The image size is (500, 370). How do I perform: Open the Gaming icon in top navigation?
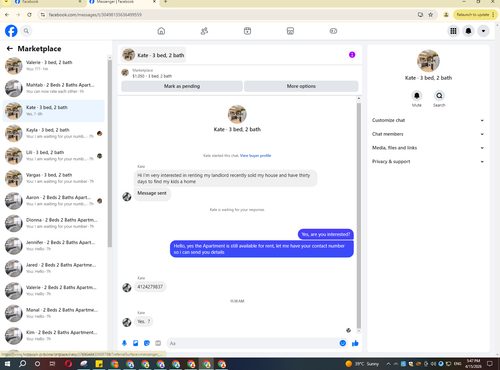click(333, 31)
